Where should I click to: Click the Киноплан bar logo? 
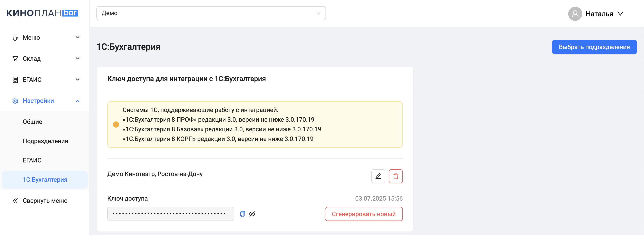click(42, 13)
